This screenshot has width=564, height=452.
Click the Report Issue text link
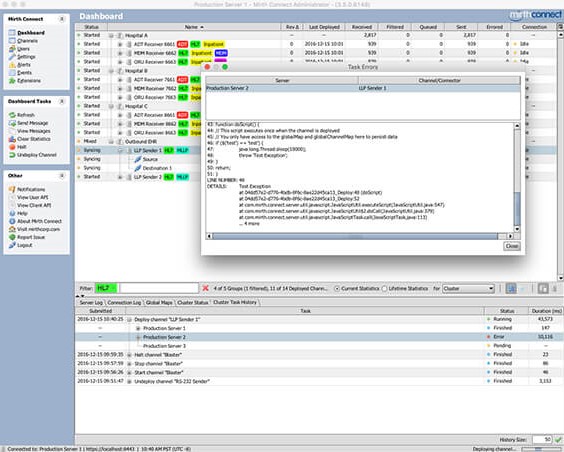(x=31, y=237)
